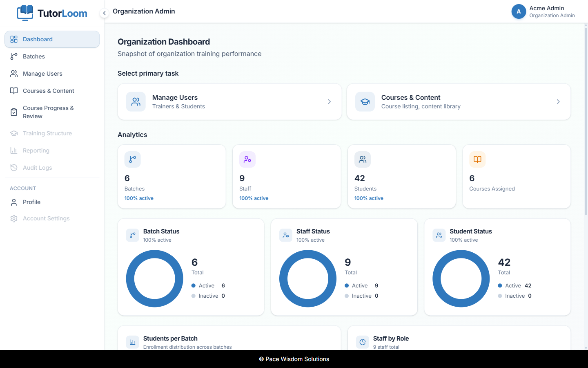Click the Staff by Role pie icon
The image size is (588, 368).
362,342
